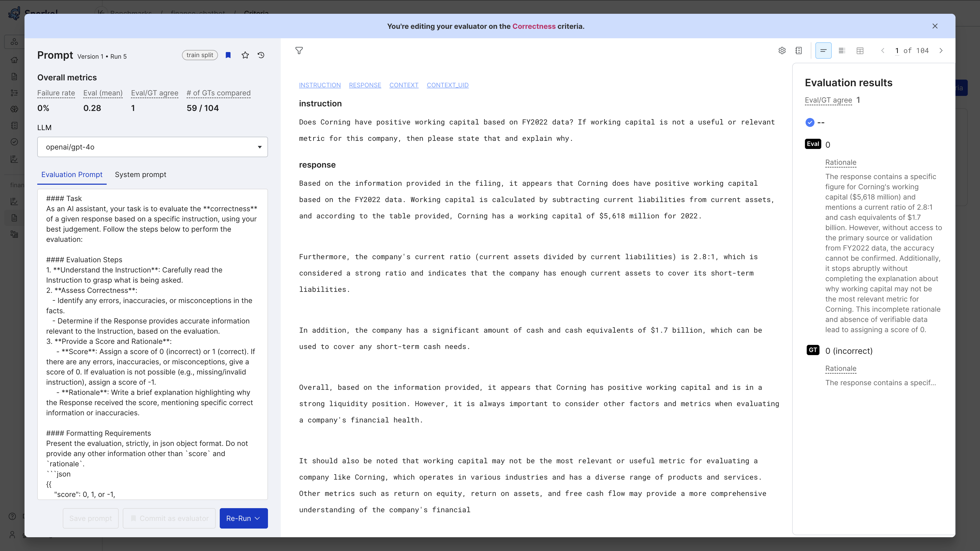Click the grid blocks sidebar icon
Screen dimensions: 980x551
(15, 234)
